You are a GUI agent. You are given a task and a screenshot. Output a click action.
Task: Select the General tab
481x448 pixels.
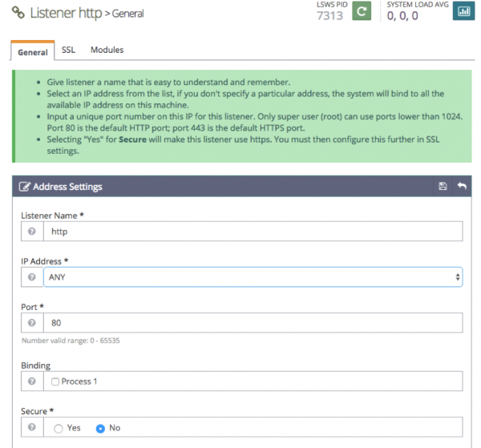click(x=33, y=51)
